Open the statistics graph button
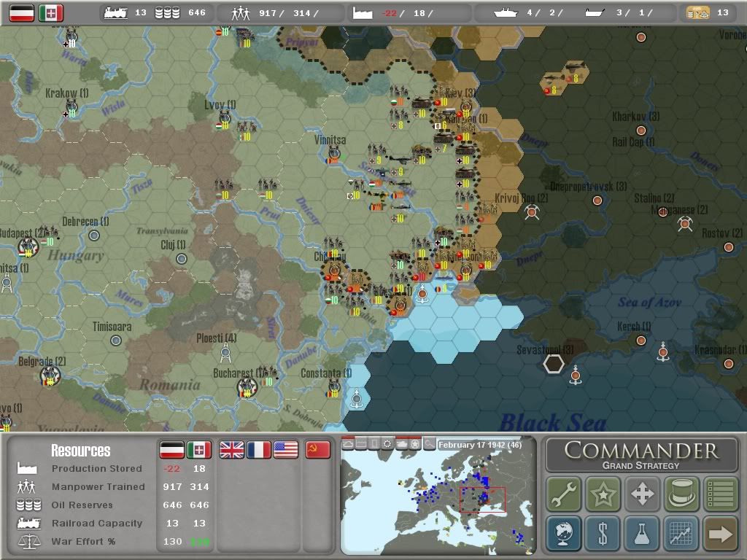This screenshot has width=747, height=560. pyautogui.click(x=681, y=533)
